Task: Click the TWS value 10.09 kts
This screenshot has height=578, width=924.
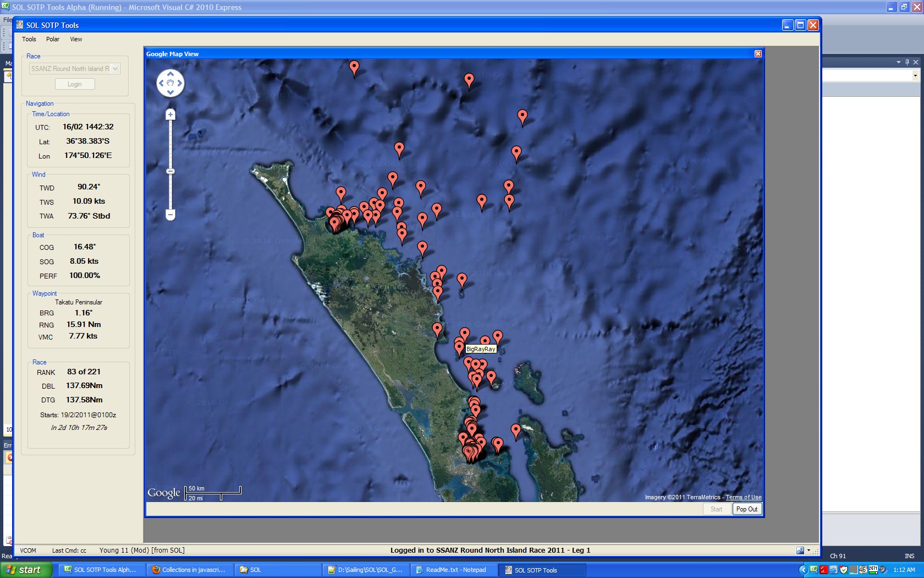Action: 89,201
